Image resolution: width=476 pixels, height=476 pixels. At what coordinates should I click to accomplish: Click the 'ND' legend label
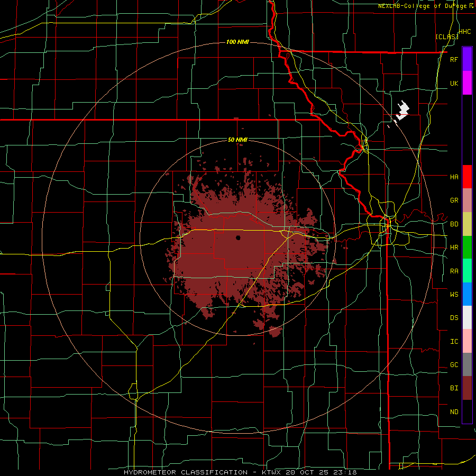(x=454, y=412)
